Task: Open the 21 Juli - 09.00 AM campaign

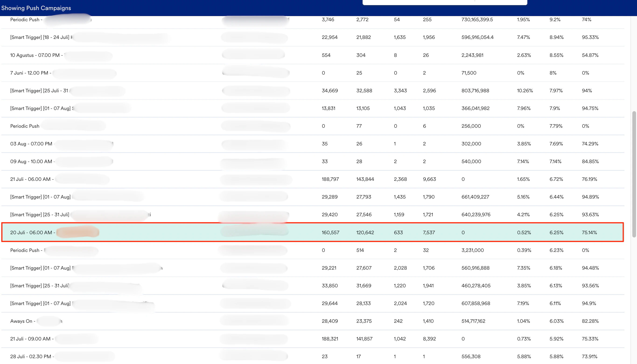Action: (31, 339)
